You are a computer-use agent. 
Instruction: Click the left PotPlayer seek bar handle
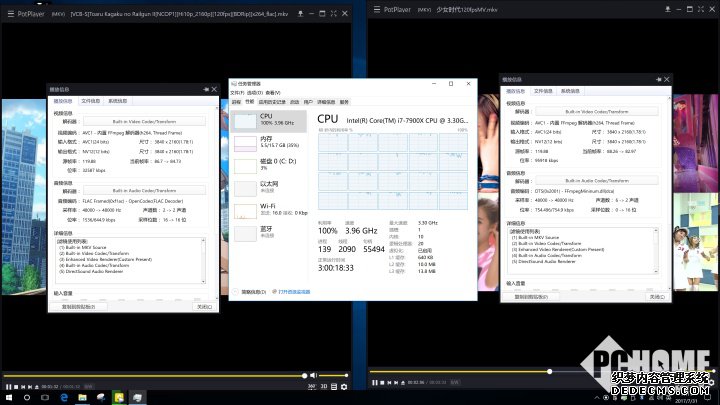pyautogui.click(x=304, y=376)
